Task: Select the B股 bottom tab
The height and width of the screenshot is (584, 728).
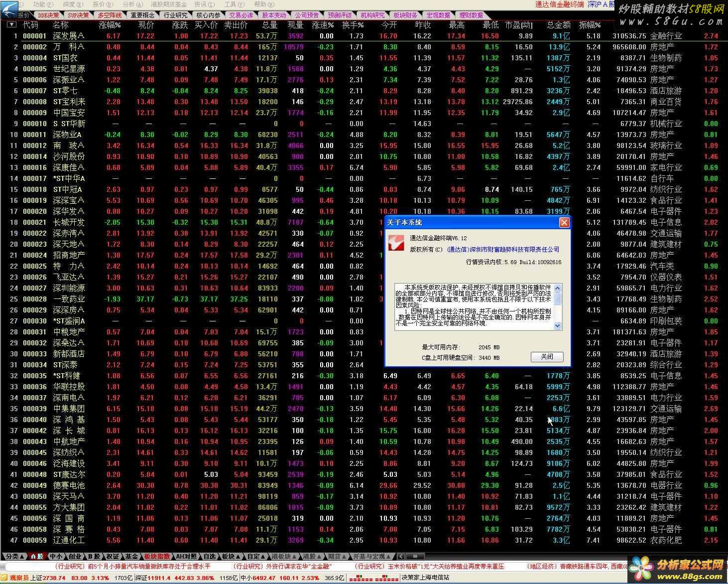Action: [x=94, y=556]
